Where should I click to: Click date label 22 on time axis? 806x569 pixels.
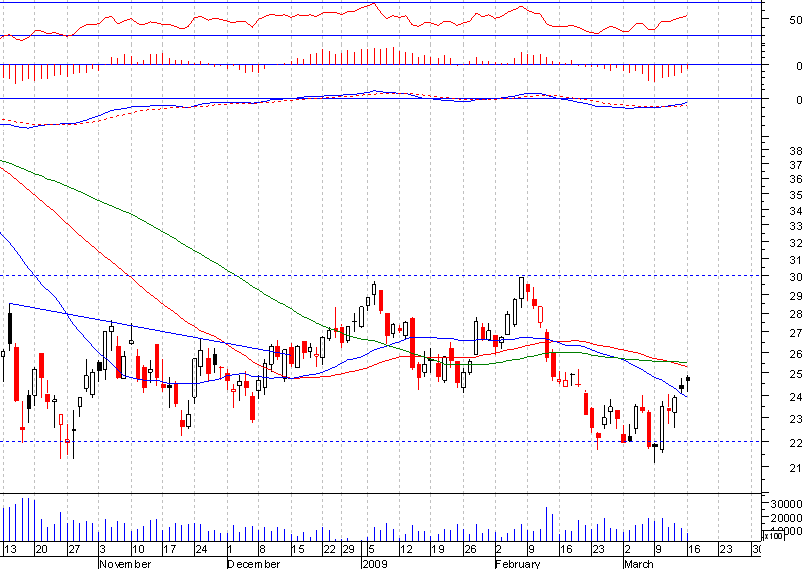(329, 549)
